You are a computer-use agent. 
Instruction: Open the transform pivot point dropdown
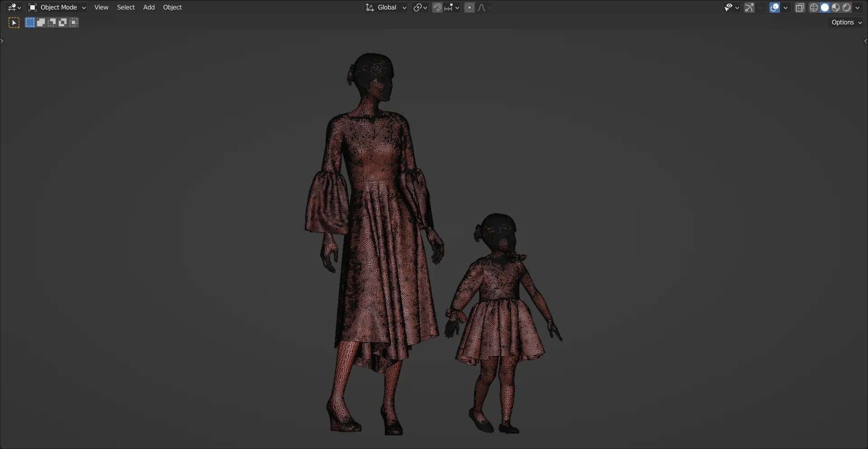click(x=420, y=7)
